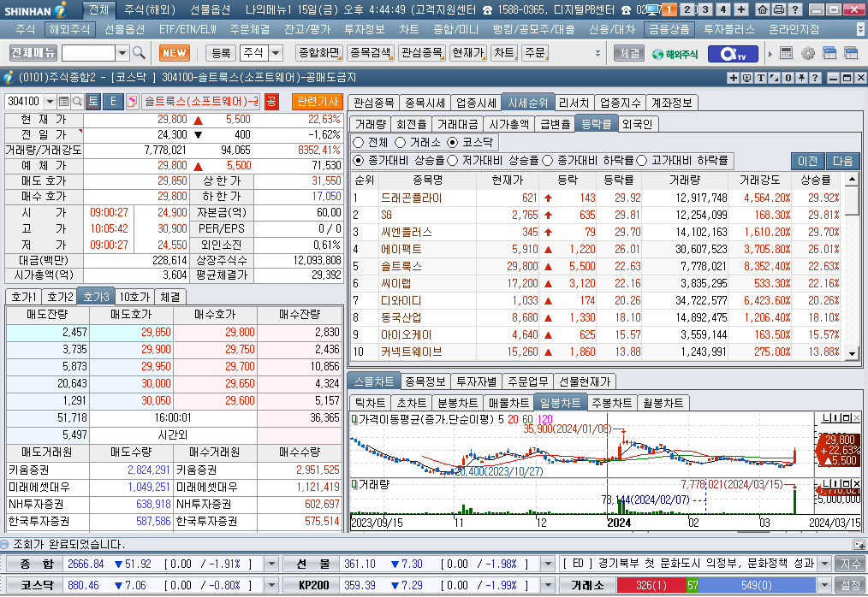
Task: Switch to virtual screen 3
Action: point(705,9)
